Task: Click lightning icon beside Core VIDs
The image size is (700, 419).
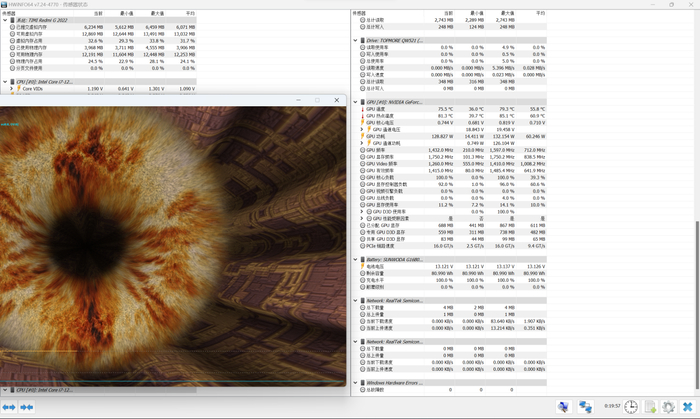Action: click(x=19, y=88)
